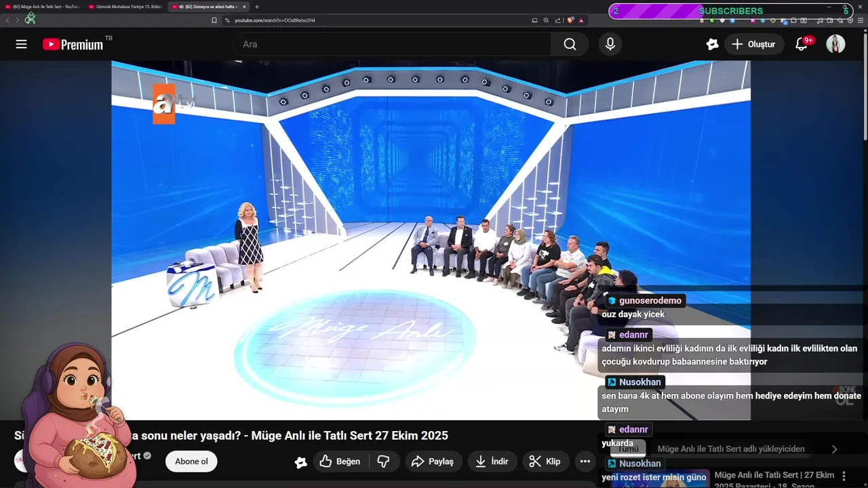868x488 pixels.
Task: Open the three-dot more actions menu
Action: [x=585, y=462]
